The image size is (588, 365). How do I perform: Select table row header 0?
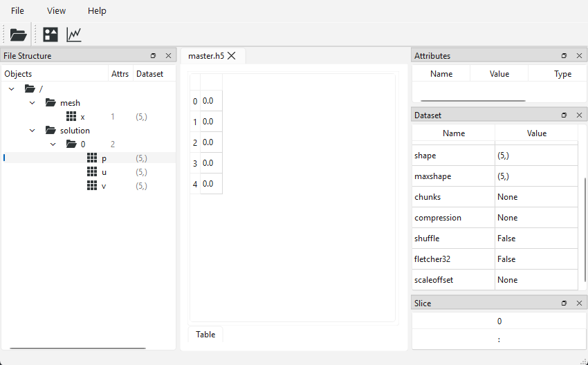click(x=195, y=101)
